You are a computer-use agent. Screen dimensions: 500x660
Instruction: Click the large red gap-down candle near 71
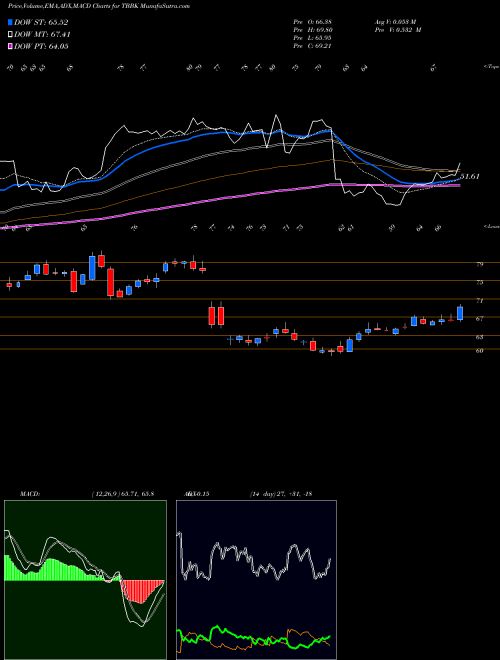[212, 316]
